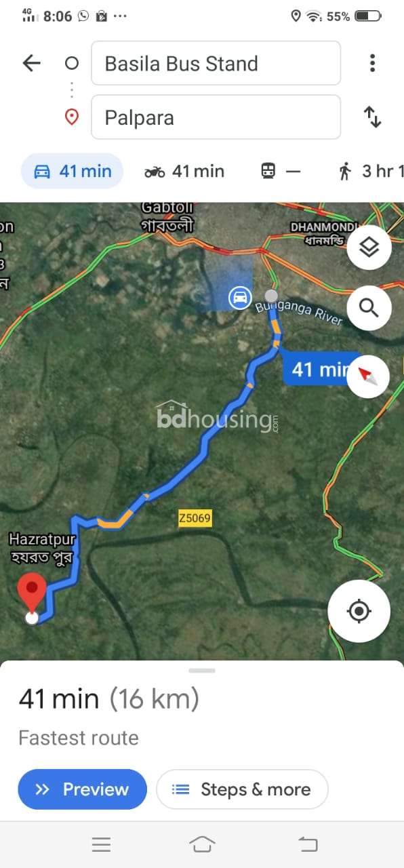Tap the 41 min route label
This screenshot has width=404, height=868.
pyautogui.click(x=317, y=370)
